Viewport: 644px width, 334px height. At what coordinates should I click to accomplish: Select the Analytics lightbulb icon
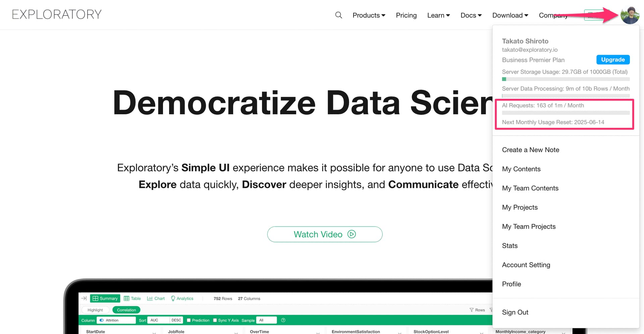click(x=173, y=298)
